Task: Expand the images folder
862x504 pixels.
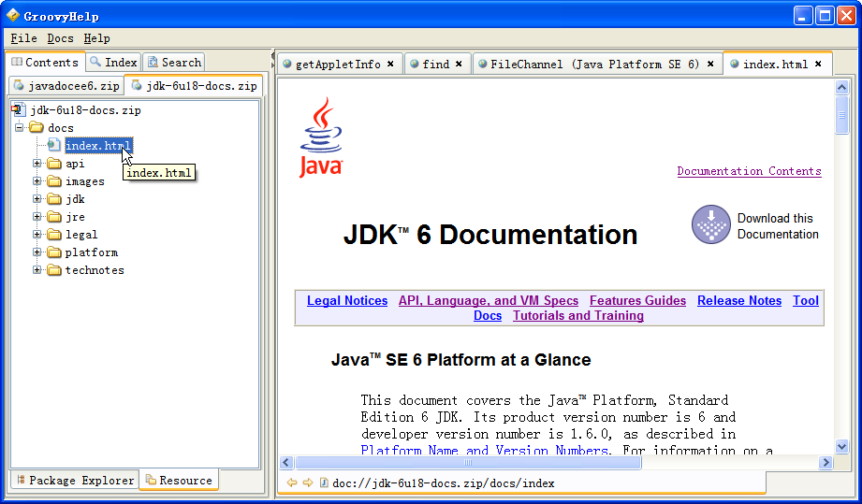Action: pyautogui.click(x=37, y=181)
